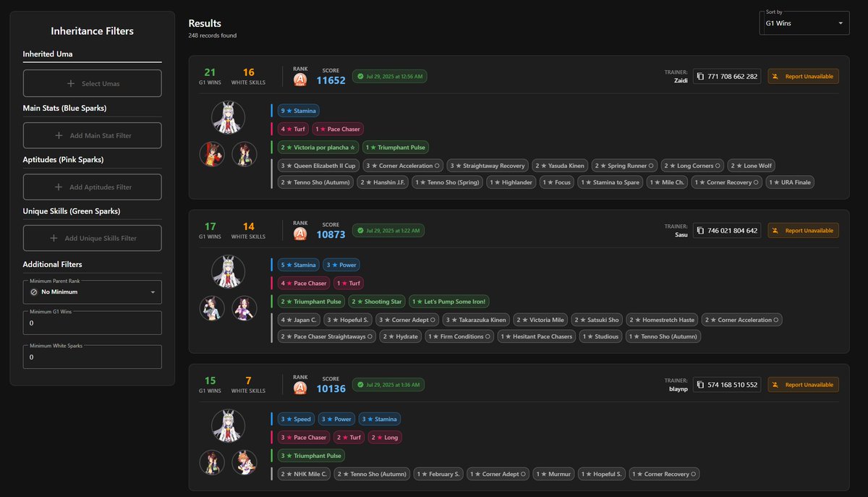Click the Japan C. chip
This screenshot has height=497, width=868.
[298, 320]
